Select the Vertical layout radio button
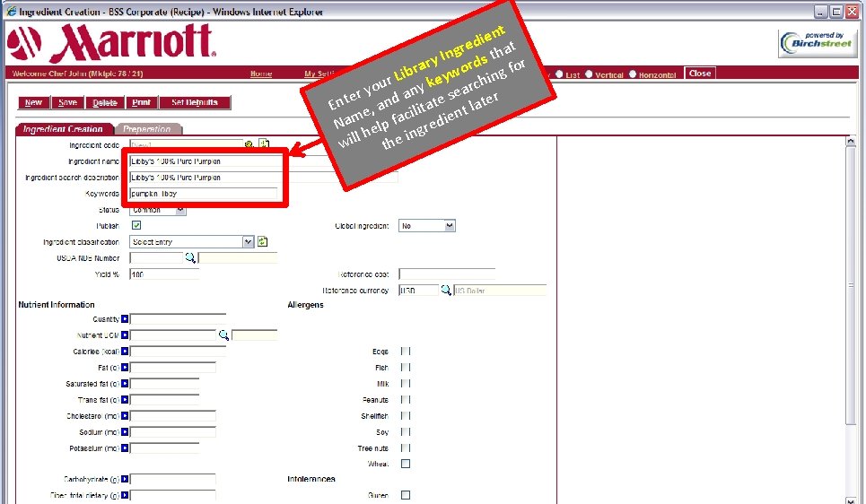 click(589, 74)
